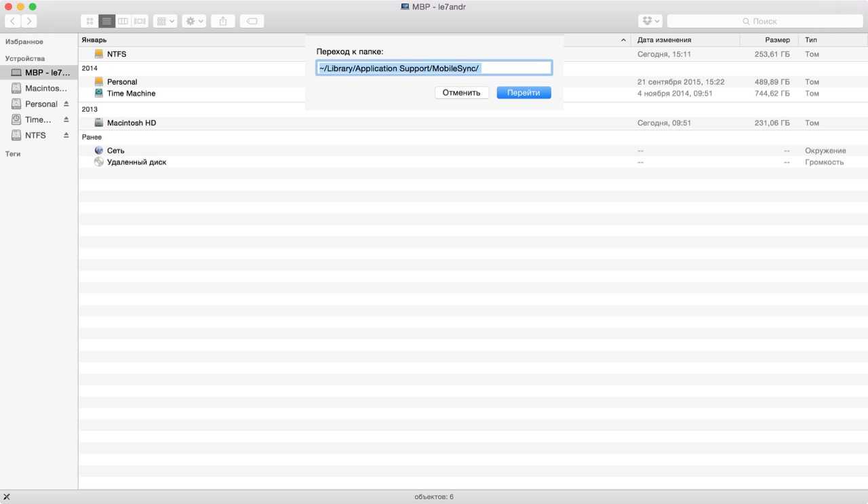Viewport: 868px width, 504px height.
Task: Switch to column view
Action: point(123,21)
